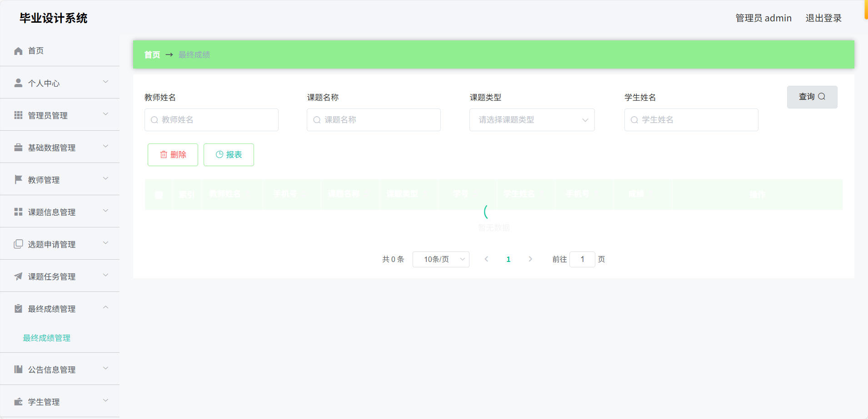
Task: Open the 教师管理 sidebar menu item
Action: click(x=60, y=180)
